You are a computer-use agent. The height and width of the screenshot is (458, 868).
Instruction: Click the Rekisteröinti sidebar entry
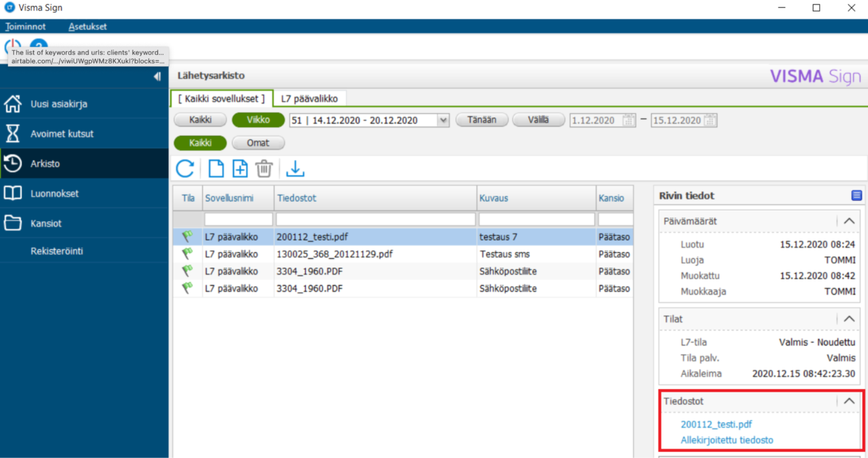coord(84,250)
